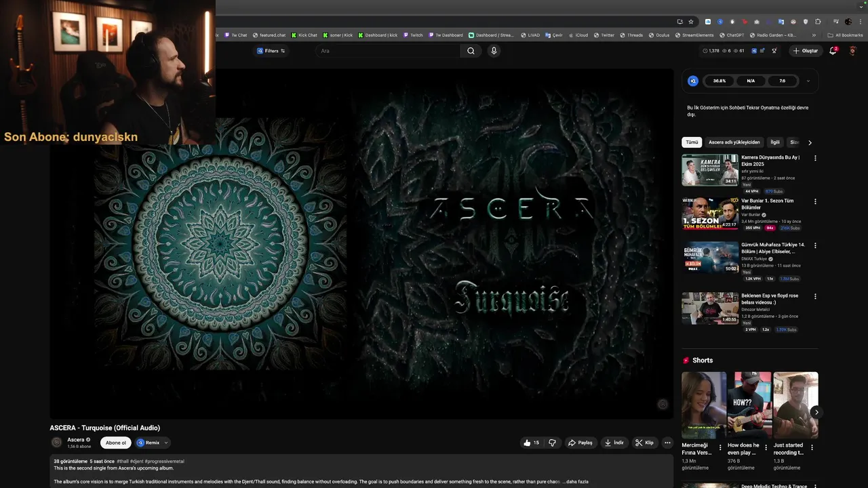
Task: Start voice search with microphone icon
Action: (x=494, y=51)
